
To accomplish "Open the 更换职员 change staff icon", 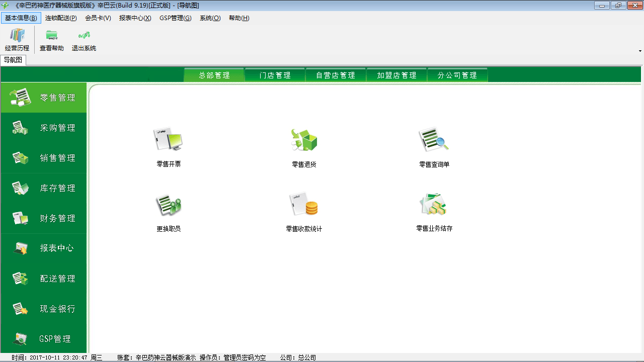I will (x=168, y=205).
